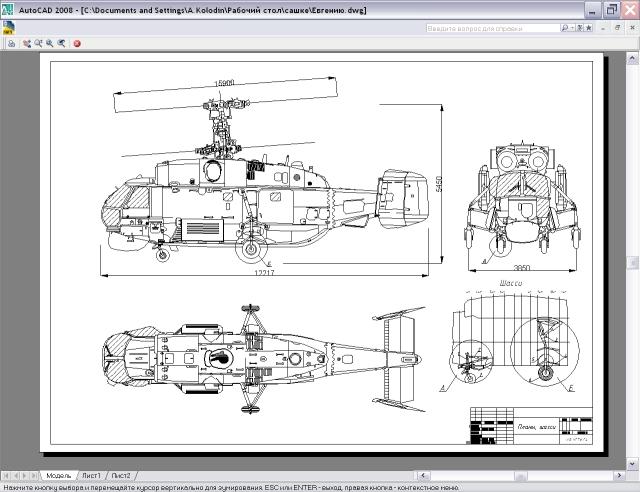The height and width of the screenshot is (492, 640).
Task: Click the help search magnifier icon
Action: 565,28
